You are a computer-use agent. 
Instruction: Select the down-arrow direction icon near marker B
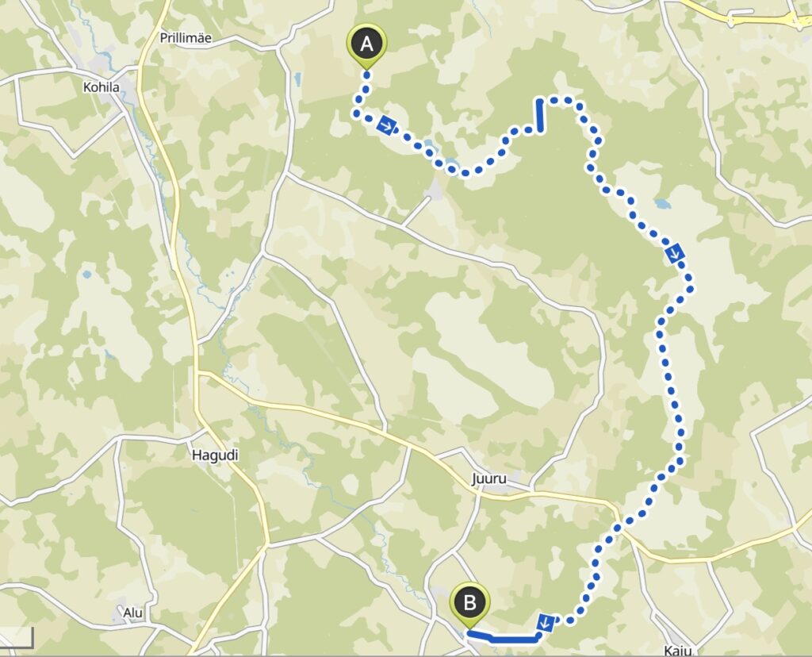coord(546,622)
